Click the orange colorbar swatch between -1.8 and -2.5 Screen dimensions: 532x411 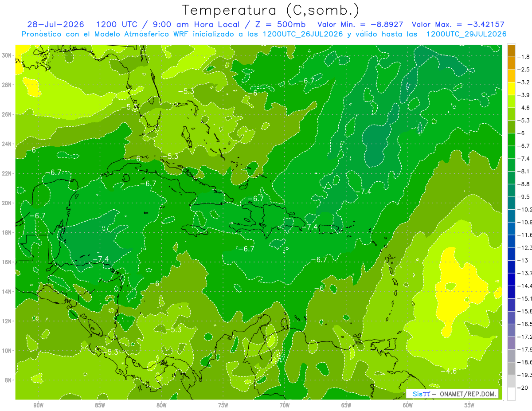511,63
